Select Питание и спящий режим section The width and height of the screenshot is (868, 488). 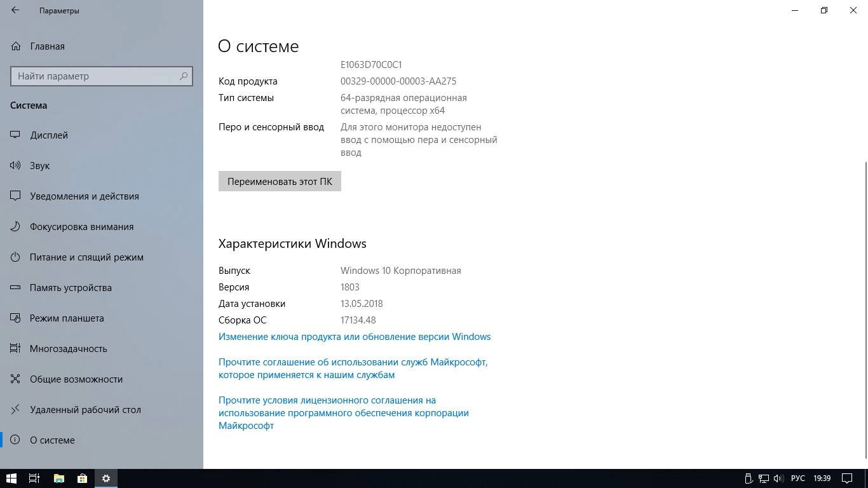pos(102,257)
